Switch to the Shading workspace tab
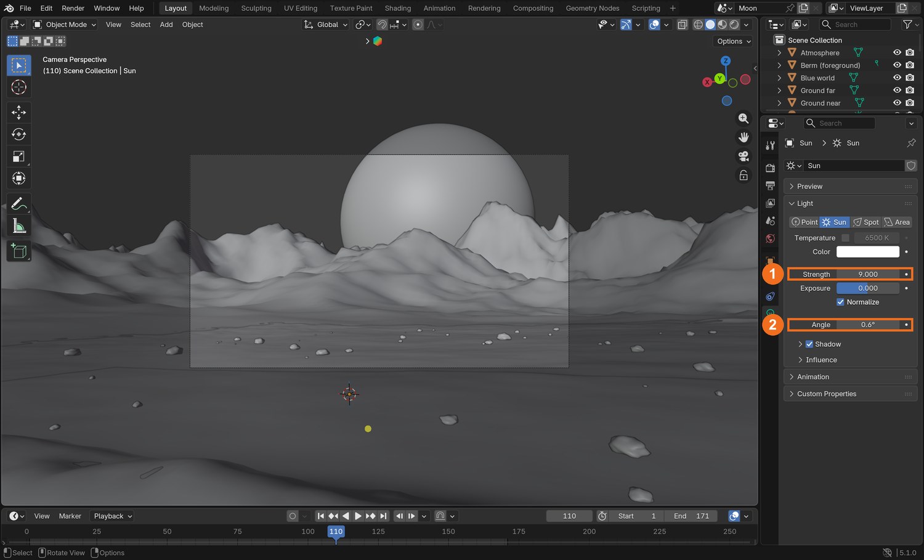The image size is (924, 560). (398, 8)
